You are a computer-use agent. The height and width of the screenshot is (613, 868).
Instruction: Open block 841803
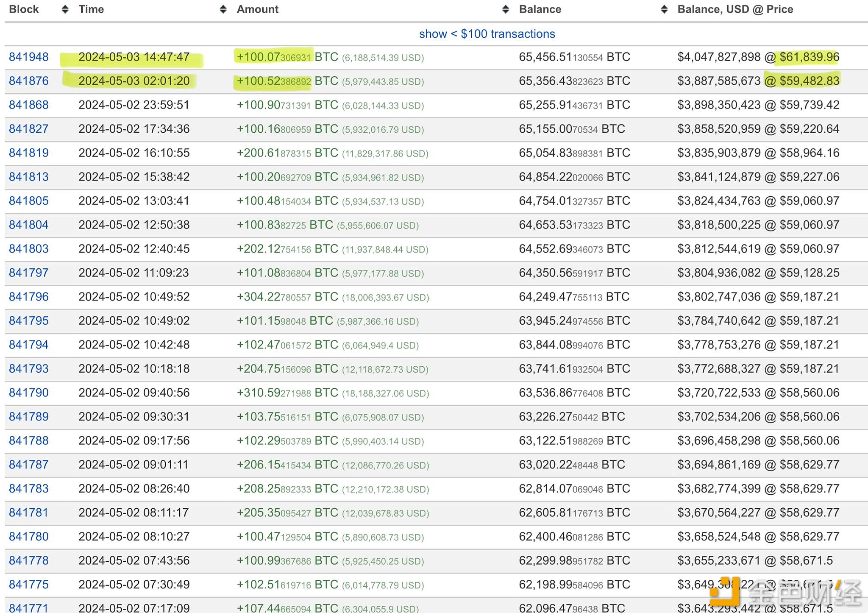(29, 249)
